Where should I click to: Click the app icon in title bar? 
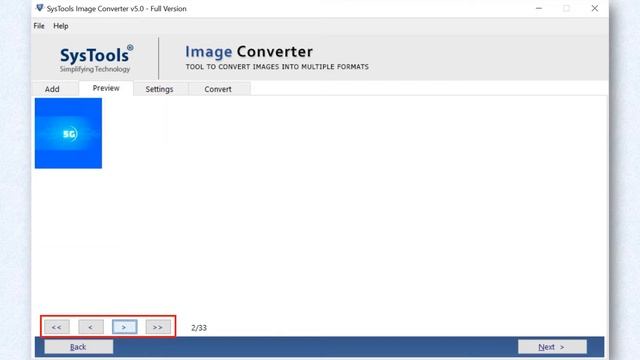pos(40,8)
